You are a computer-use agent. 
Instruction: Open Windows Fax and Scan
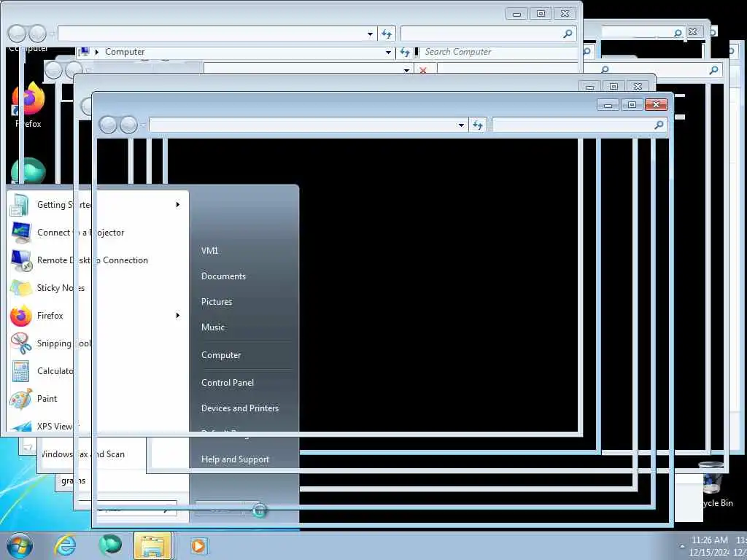(x=82, y=454)
